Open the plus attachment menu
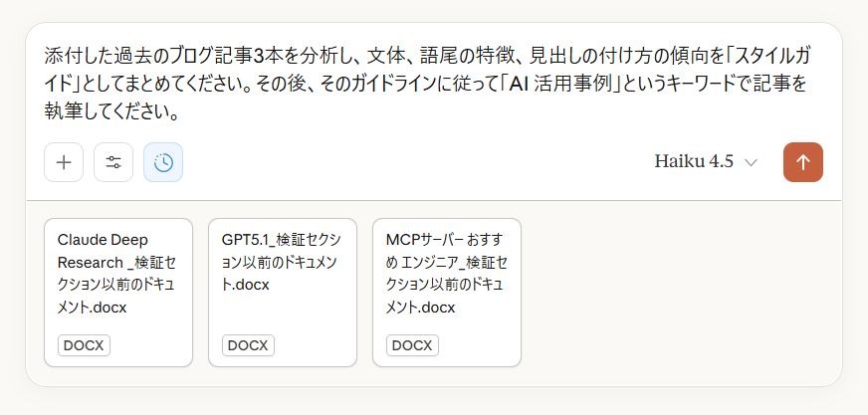The height and width of the screenshot is (415, 868). tap(64, 162)
